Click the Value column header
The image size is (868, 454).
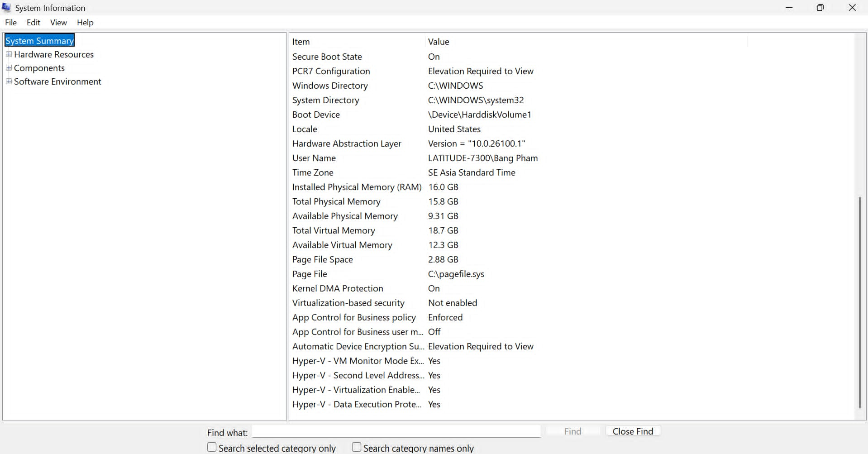pyautogui.click(x=586, y=42)
